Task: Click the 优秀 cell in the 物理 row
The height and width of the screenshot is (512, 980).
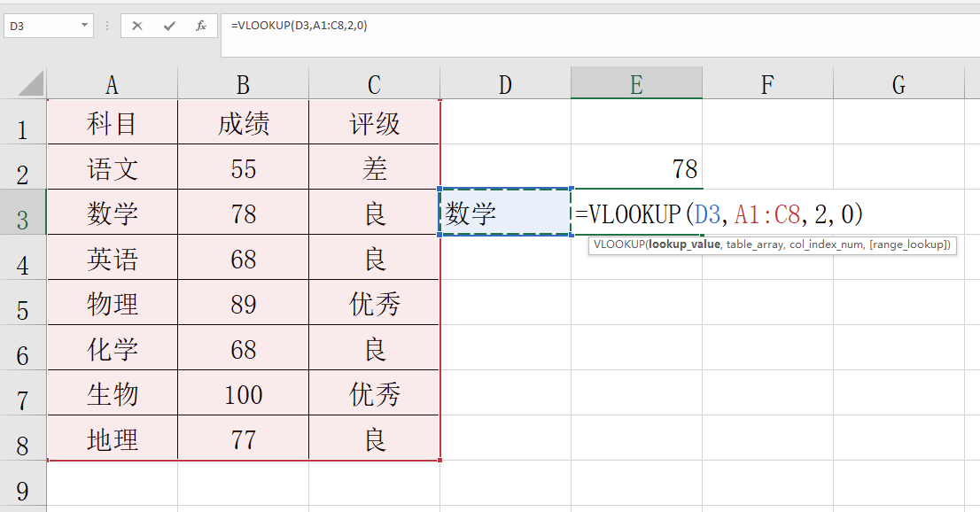Action: pos(375,302)
